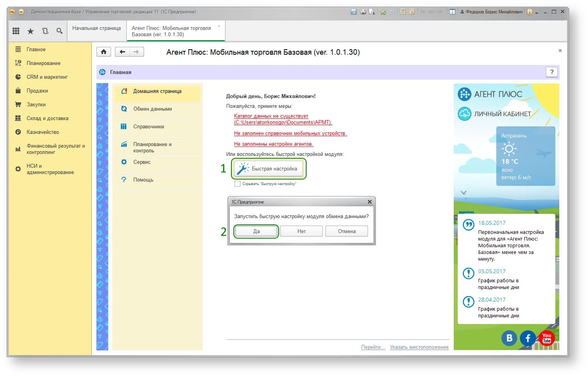Click the Главная section header icon
The width and height of the screenshot is (588, 376).
(x=102, y=72)
